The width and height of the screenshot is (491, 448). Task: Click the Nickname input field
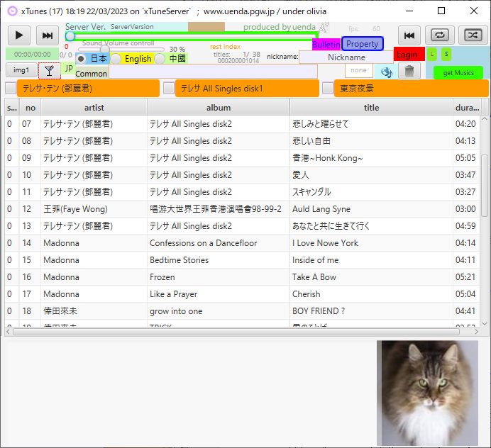coord(346,57)
